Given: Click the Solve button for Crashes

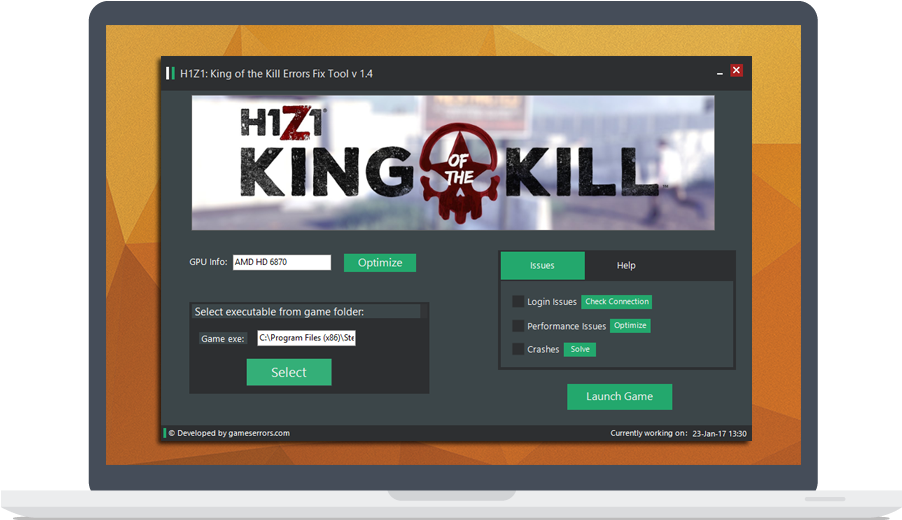Looking at the screenshot, I should (x=580, y=349).
